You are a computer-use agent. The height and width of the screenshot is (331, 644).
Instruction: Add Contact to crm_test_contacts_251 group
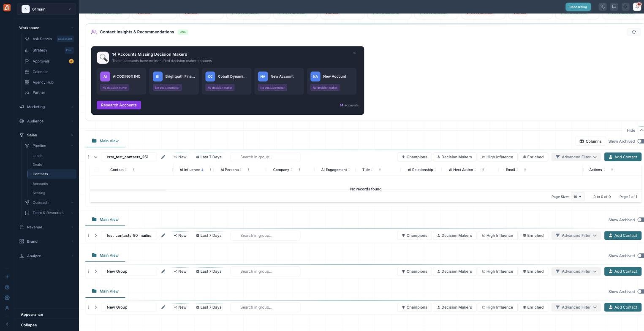(623, 157)
